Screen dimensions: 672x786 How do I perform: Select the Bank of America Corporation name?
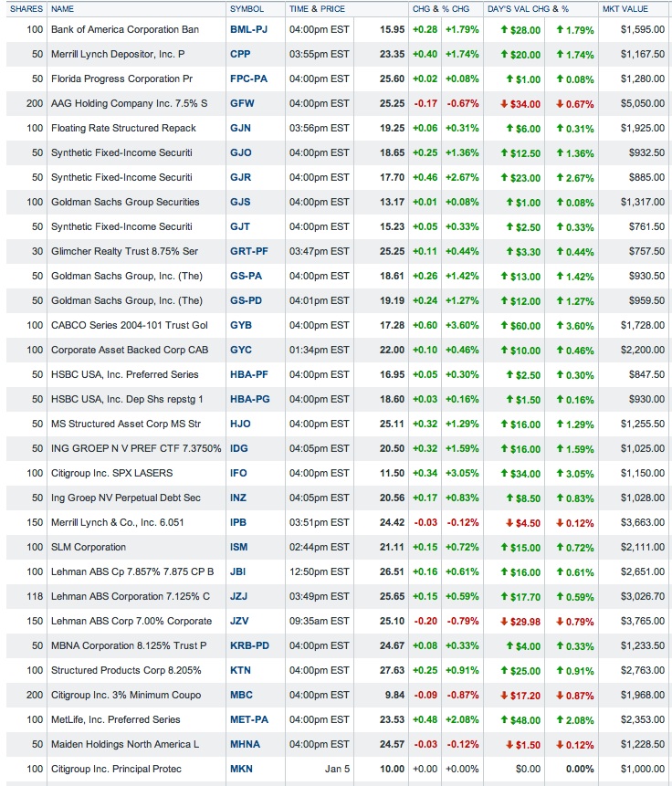[x=125, y=29]
